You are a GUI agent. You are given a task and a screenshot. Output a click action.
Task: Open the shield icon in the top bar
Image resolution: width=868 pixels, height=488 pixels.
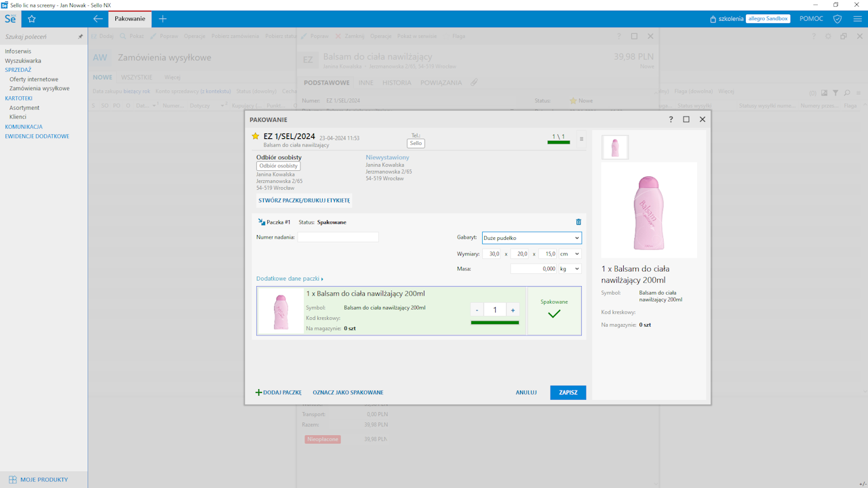837,19
